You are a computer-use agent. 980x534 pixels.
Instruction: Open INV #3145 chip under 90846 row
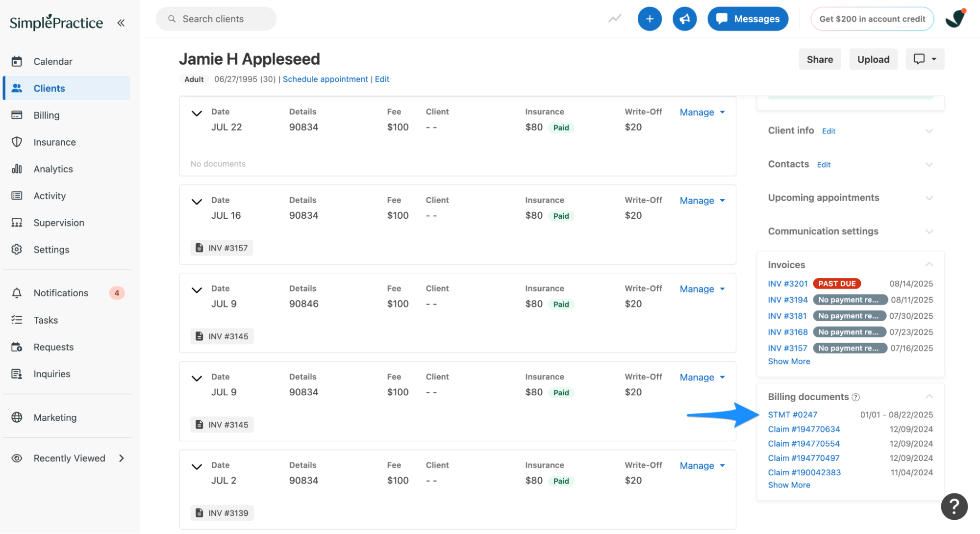[222, 336]
